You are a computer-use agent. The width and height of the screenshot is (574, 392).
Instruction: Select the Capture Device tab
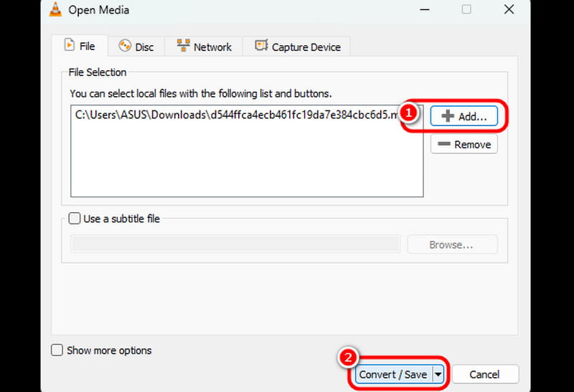[297, 47]
